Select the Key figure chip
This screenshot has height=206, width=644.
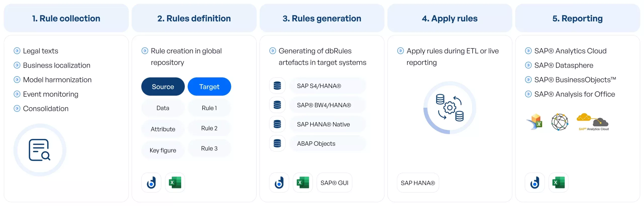tap(163, 150)
